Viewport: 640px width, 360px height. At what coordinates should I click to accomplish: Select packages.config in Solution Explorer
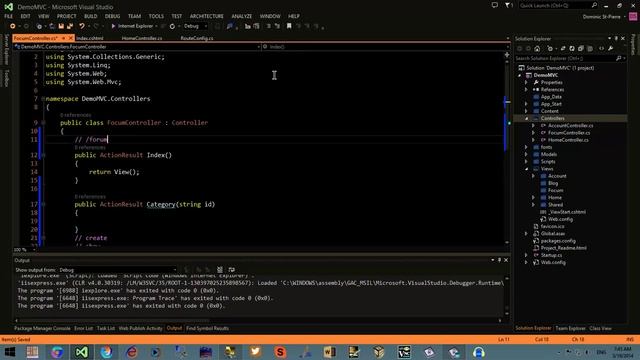(558, 241)
